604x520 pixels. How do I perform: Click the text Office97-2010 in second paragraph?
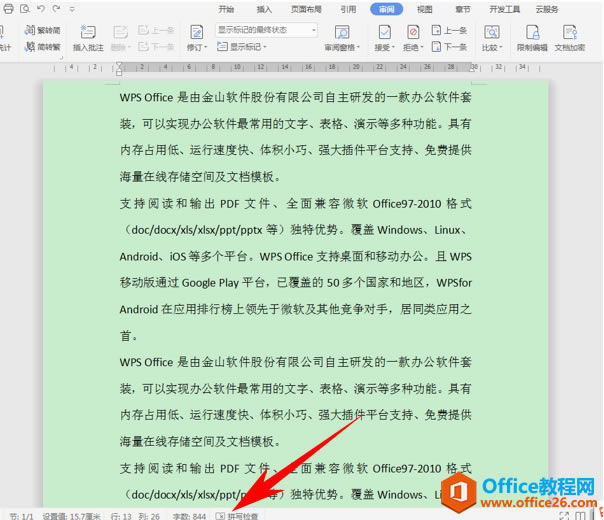(x=407, y=203)
